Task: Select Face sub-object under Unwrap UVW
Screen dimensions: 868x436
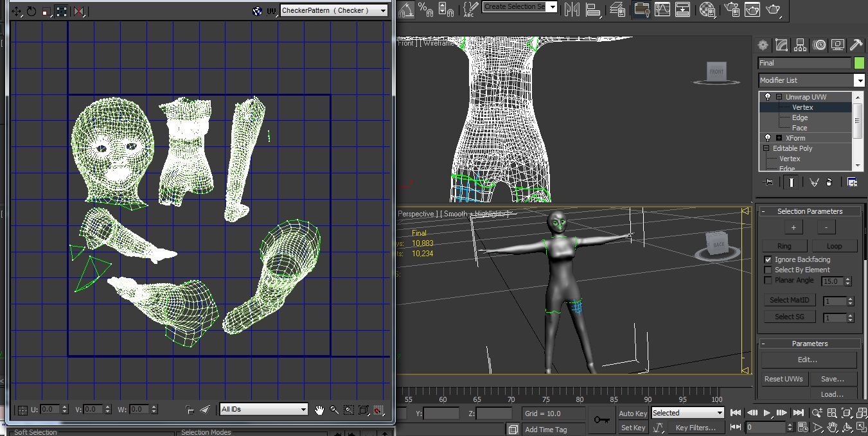Action: [799, 128]
